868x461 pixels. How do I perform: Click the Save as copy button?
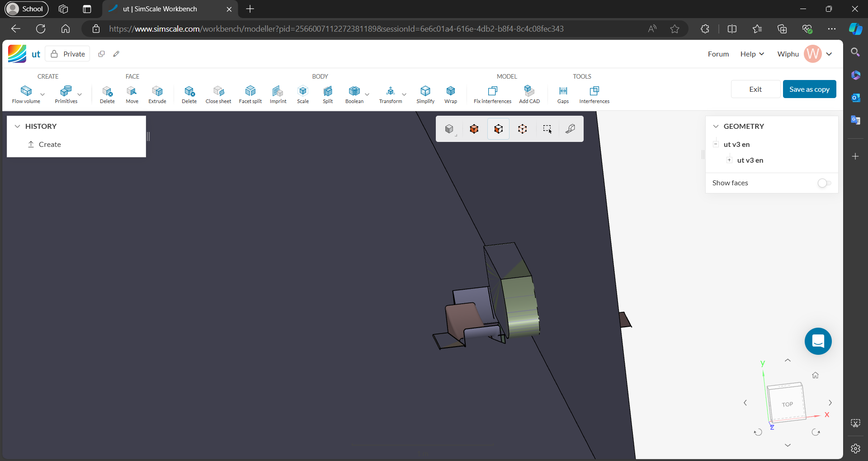tap(809, 89)
